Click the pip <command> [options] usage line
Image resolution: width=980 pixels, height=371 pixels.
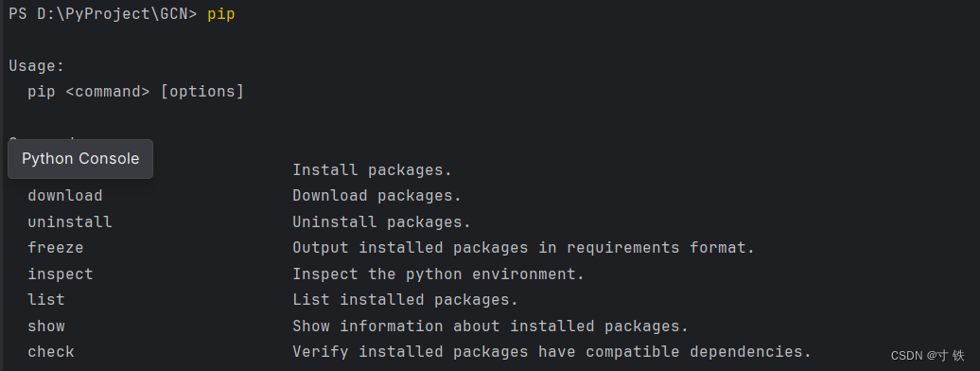click(135, 92)
